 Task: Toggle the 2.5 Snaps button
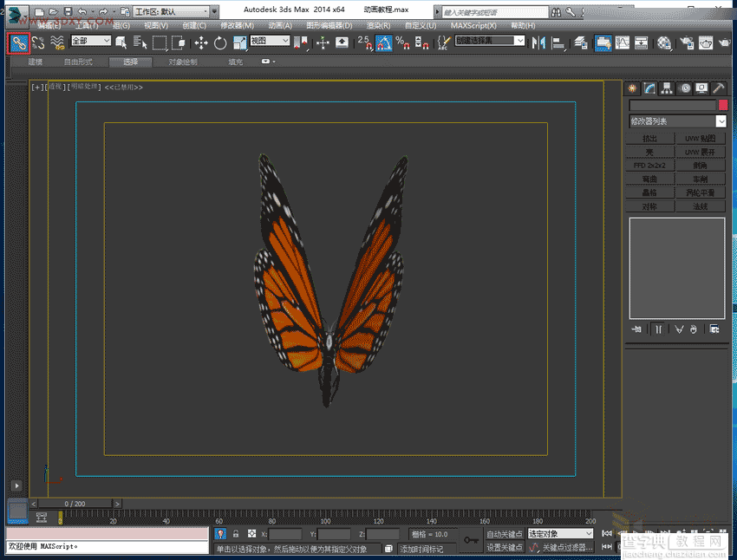[x=365, y=42]
